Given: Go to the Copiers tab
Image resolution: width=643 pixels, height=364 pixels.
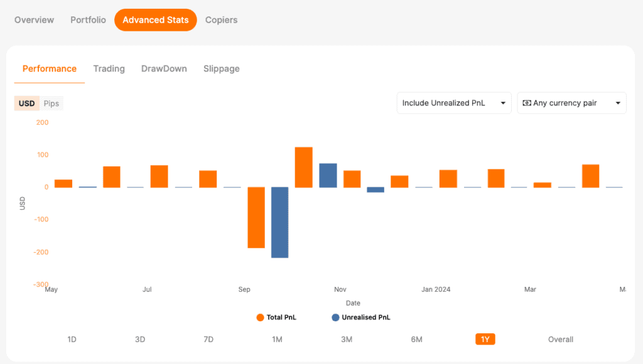Looking at the screenshot, I should click(222, 19).
